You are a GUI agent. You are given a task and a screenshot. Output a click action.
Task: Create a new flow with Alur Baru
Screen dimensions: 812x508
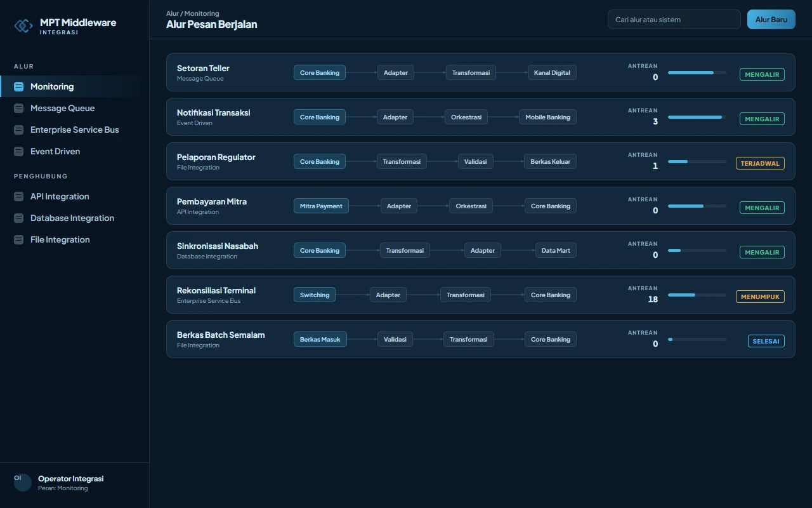point(771,20)
